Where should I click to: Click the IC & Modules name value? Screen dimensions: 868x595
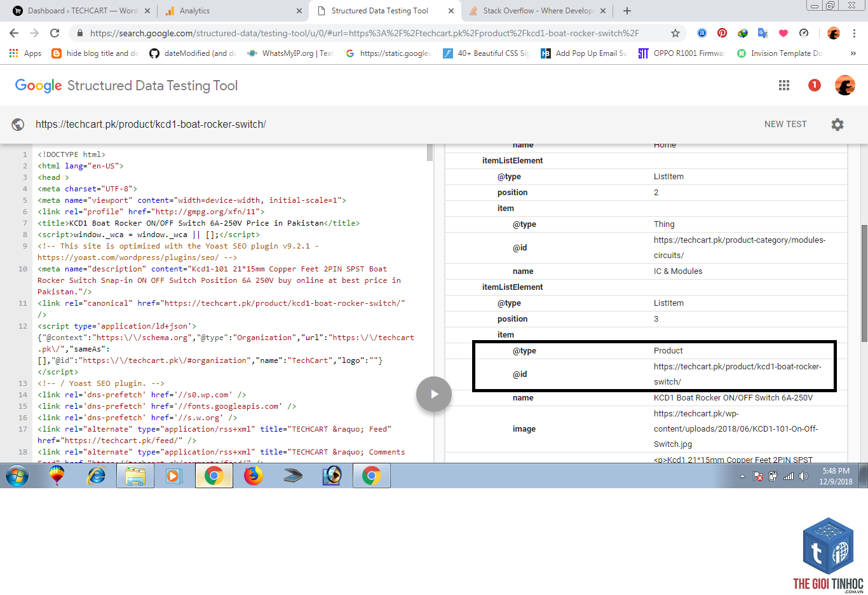678,271
